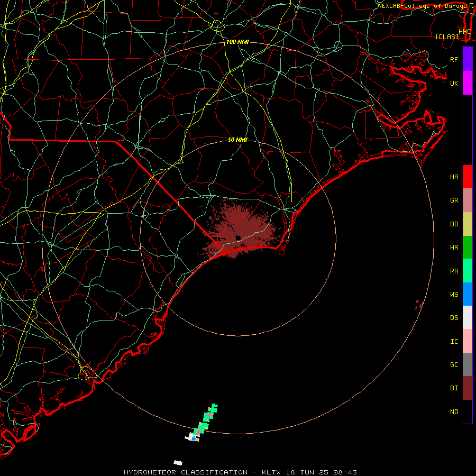Click the black radar site dot

(239, 237)
